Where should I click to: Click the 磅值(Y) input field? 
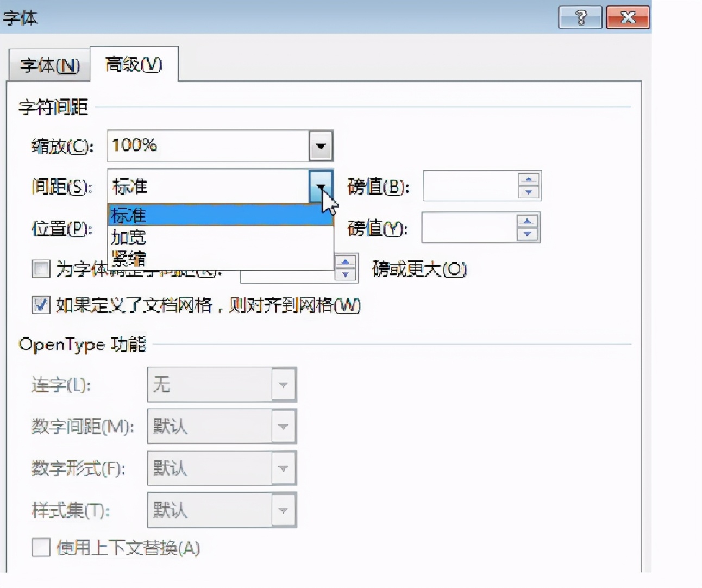point(469,228)
